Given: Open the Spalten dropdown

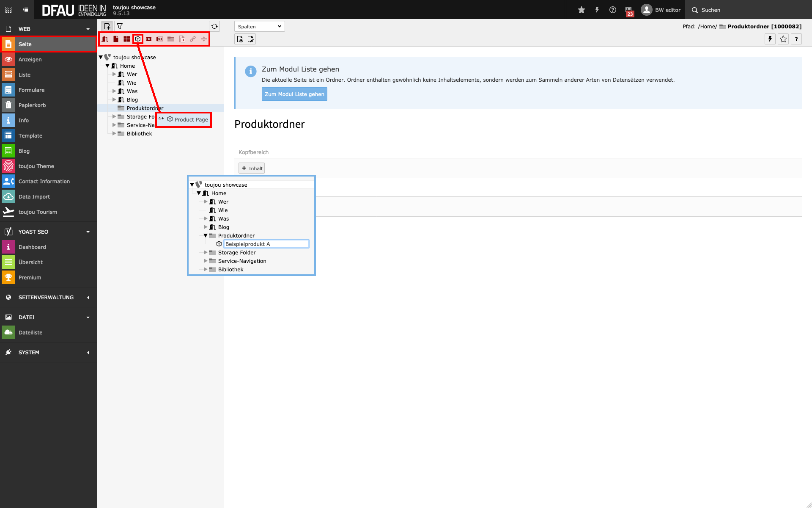Looking at the screenshot, I should click(x=259, y=26).
